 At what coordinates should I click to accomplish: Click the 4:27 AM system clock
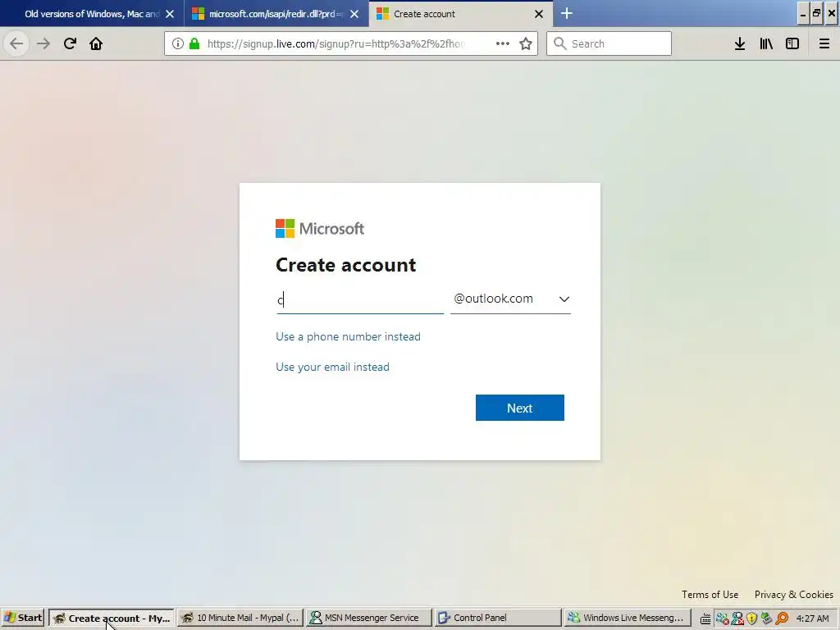pyautogui.click(x=813, y=619)
